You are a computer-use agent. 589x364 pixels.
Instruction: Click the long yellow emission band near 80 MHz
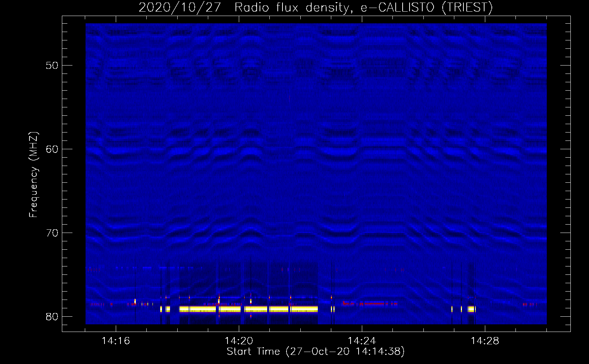(248, 309)
